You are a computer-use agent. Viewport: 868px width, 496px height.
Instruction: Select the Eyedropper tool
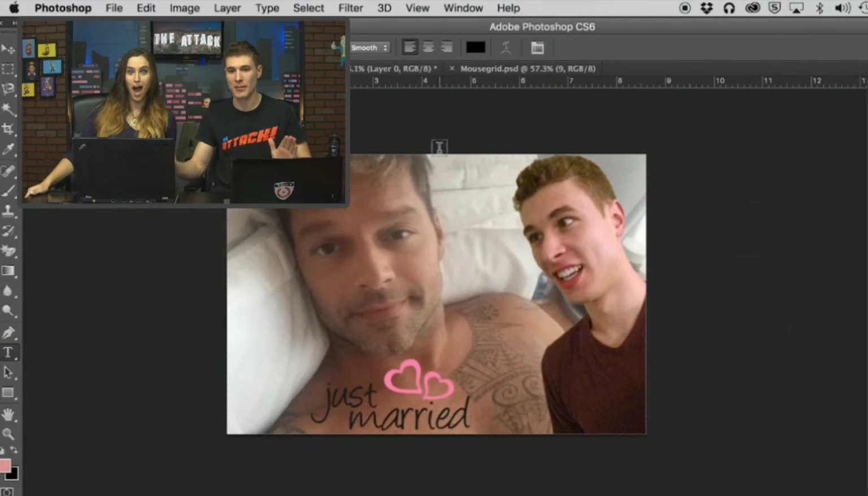coord(8,149)
